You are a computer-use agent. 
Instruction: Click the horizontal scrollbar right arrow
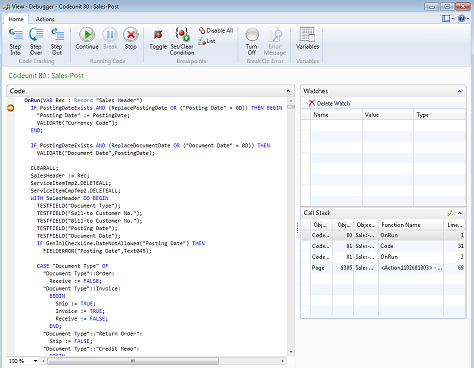[283, 361]
